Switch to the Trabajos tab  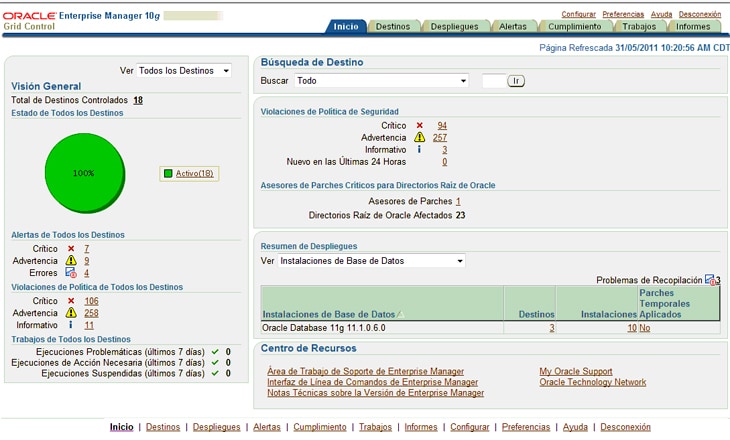(x=639, y=27)
